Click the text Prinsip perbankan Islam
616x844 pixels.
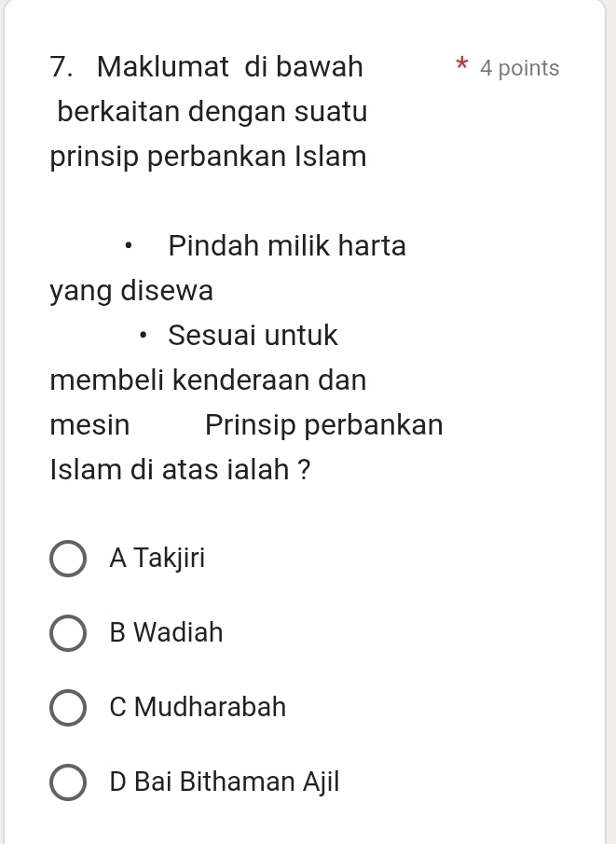(x=207, y=156)
